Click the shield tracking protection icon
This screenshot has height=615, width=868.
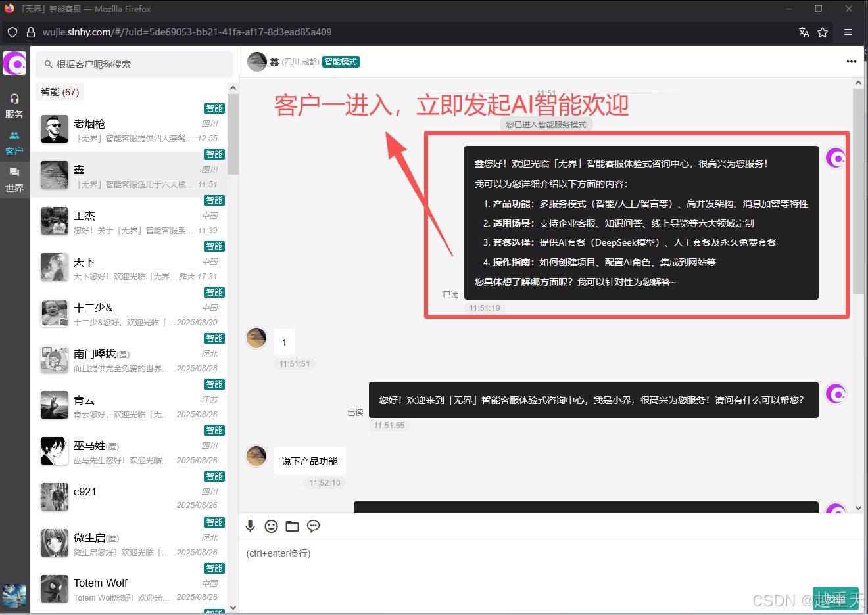[12, 32]
